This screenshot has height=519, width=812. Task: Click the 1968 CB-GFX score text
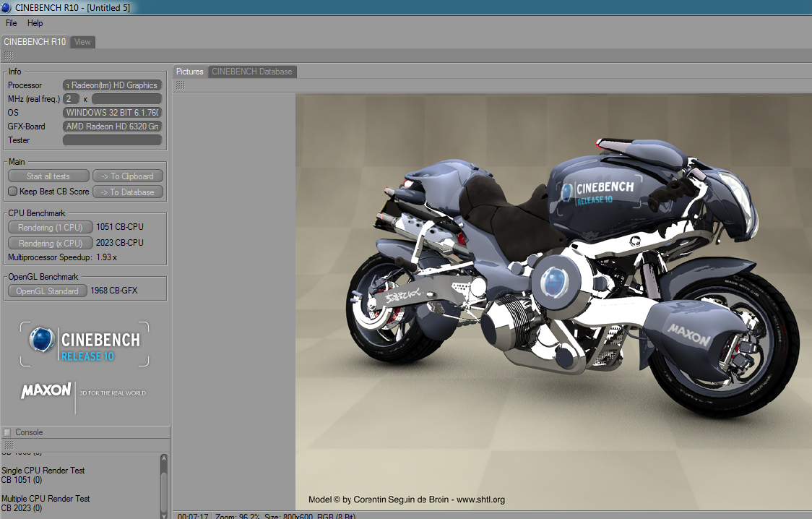click(114, 291)
